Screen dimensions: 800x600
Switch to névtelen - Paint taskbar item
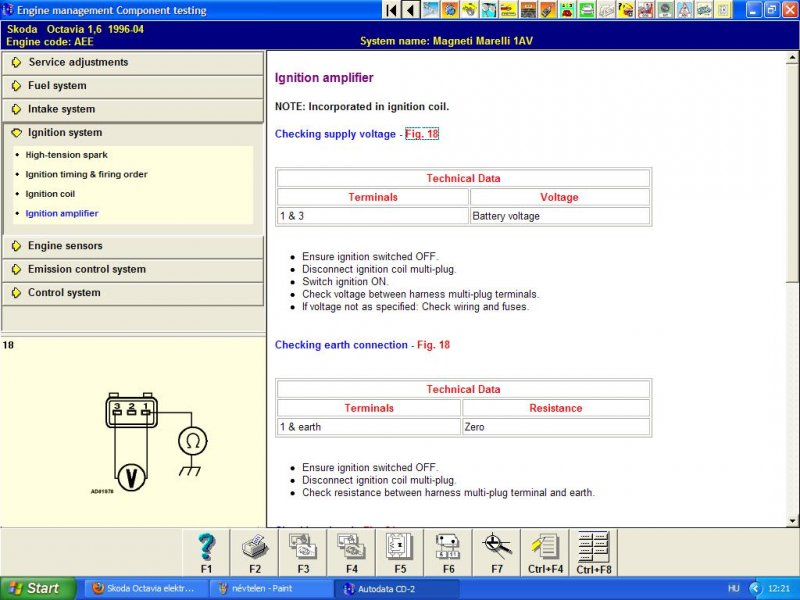coord(270,588)
